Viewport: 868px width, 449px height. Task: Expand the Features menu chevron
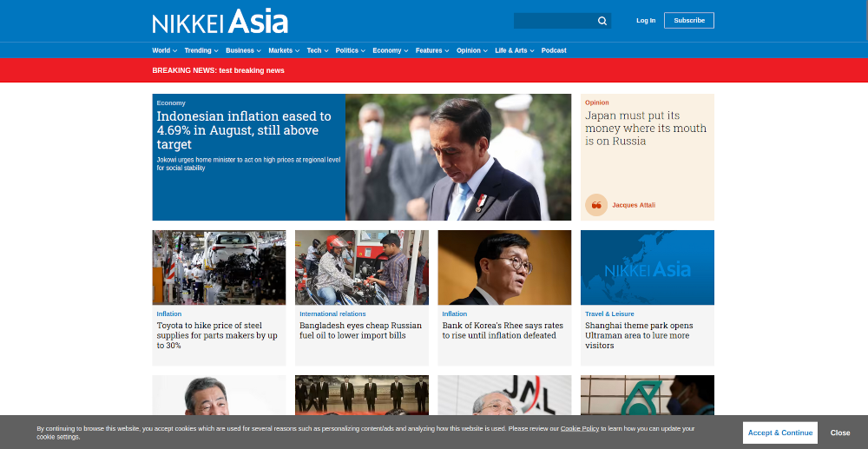coord(447,50)
